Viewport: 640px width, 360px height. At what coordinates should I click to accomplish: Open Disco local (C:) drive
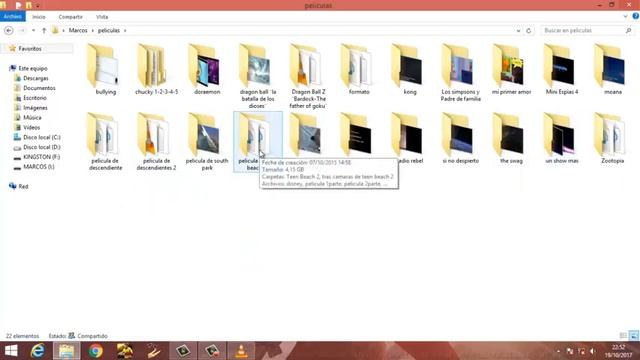point(42,137)
